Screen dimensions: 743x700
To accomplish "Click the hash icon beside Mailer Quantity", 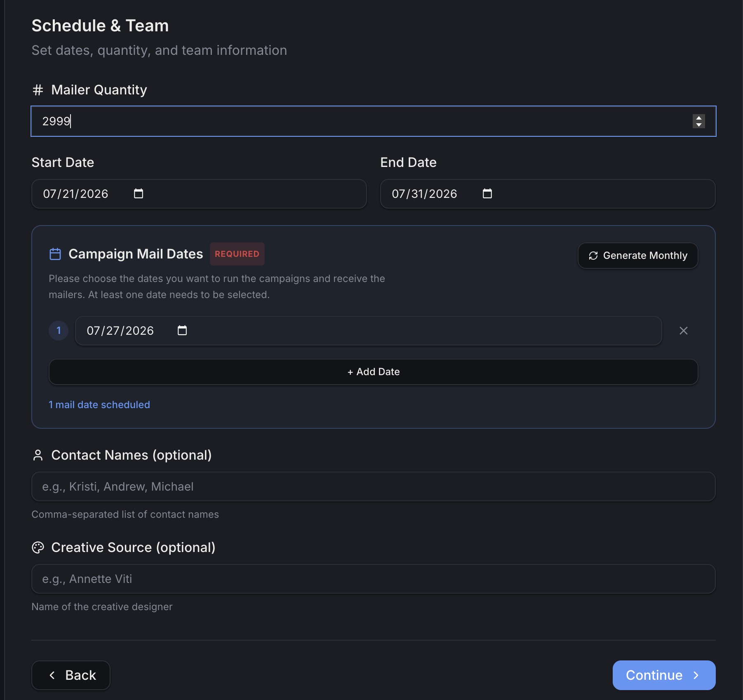I will coord(38,90).
